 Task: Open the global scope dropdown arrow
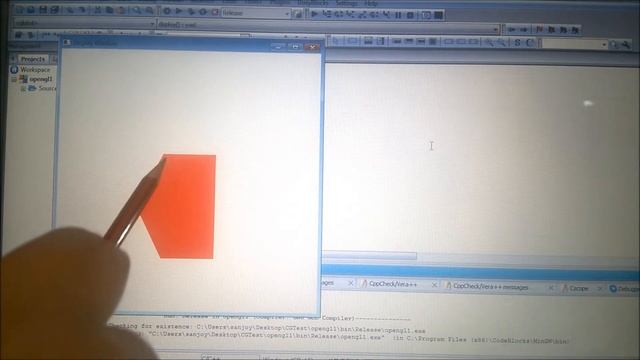pos(152,24)
